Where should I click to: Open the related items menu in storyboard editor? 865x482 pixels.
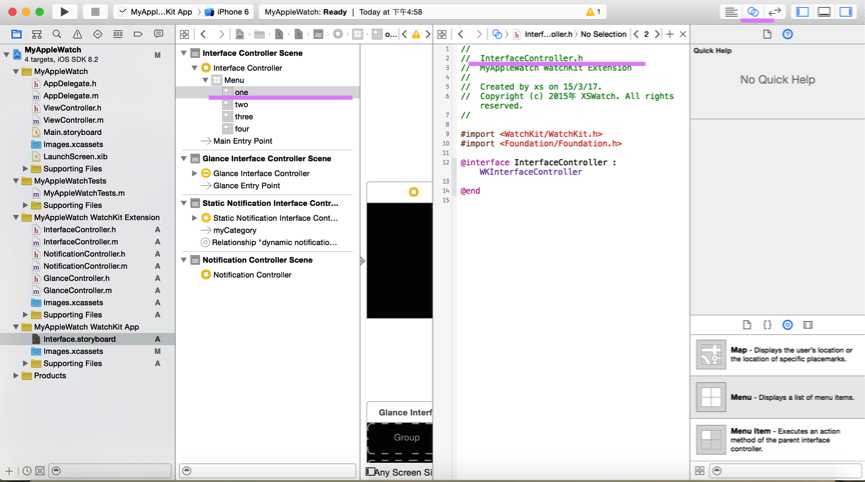tap(185, 34)
